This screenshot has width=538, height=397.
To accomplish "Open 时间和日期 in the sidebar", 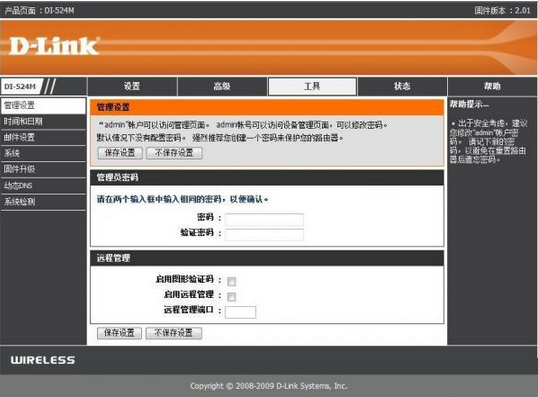I will pos(43,121).
